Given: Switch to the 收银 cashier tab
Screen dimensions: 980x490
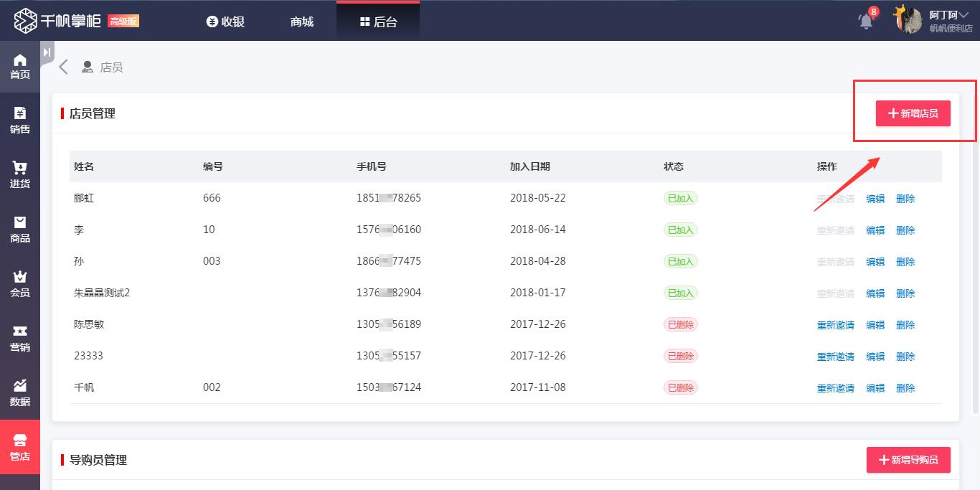Looking at the screenshot, I should (225, 22).
